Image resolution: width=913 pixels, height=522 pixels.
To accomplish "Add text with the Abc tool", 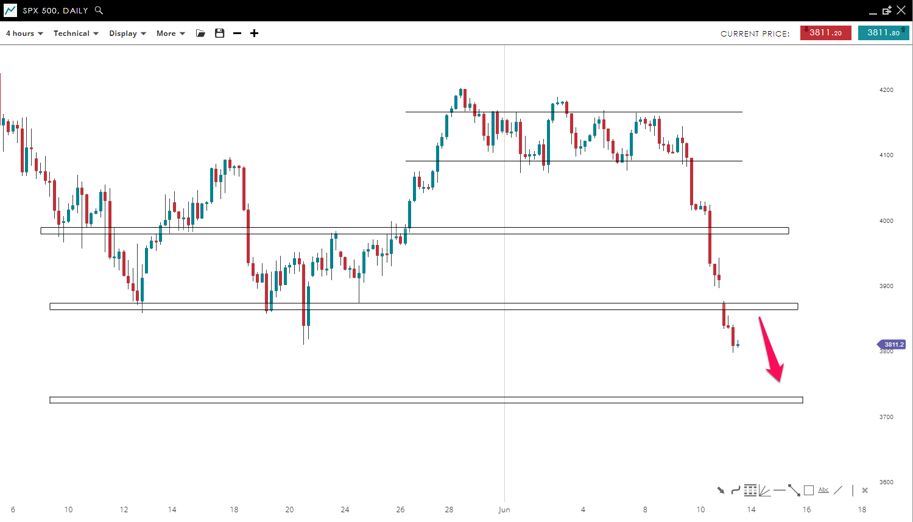I will click(823, 490).
